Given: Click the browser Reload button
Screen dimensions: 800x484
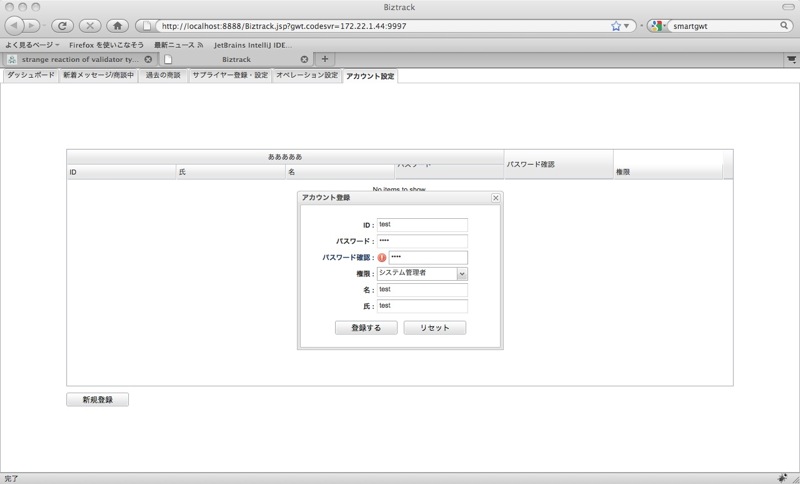Looking at the screenshot, I should [x=61, y=24].
